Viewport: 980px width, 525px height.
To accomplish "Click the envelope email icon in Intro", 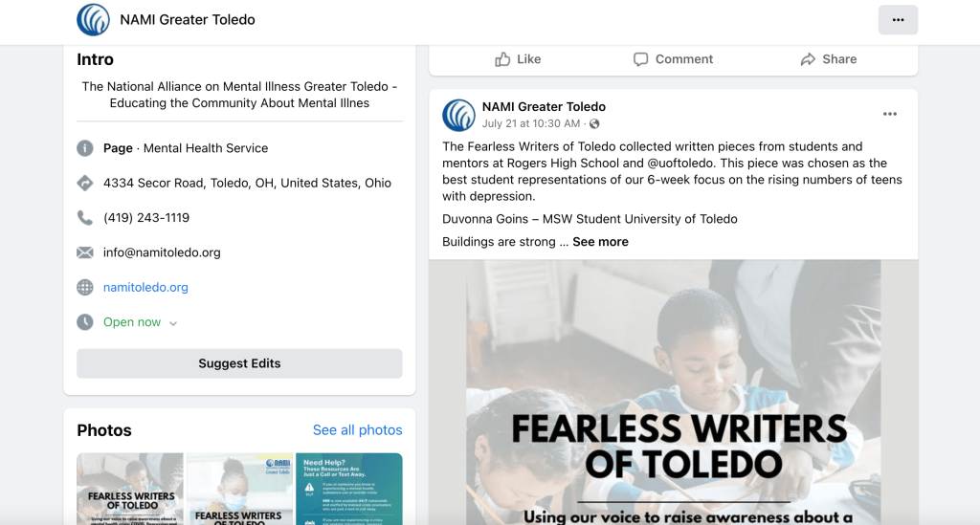I will click(x=85, y=252).
